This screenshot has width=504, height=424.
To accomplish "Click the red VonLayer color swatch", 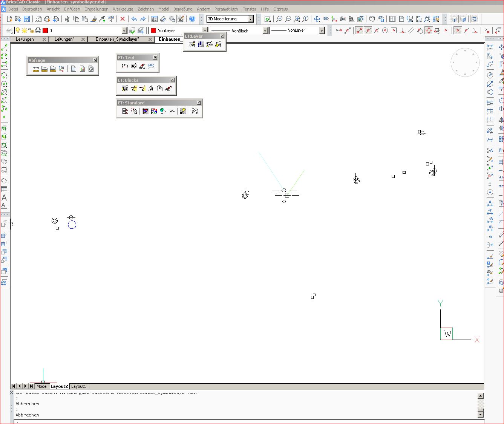I will [x=153, y=31].
